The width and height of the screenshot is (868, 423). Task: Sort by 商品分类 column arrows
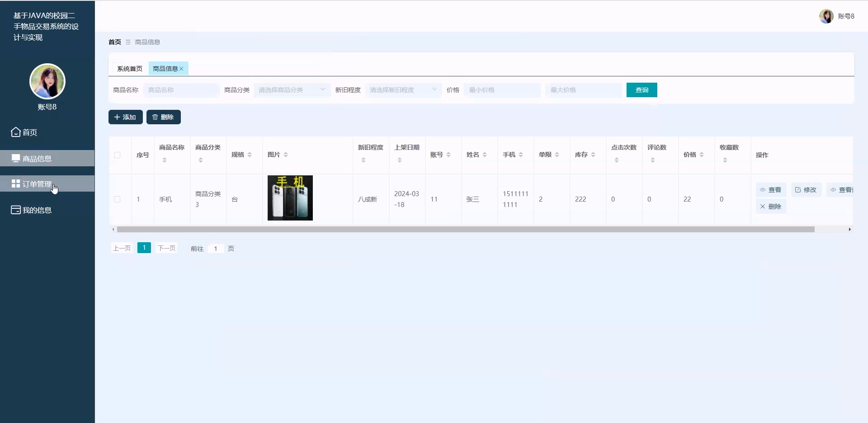(x=201, y=160)
